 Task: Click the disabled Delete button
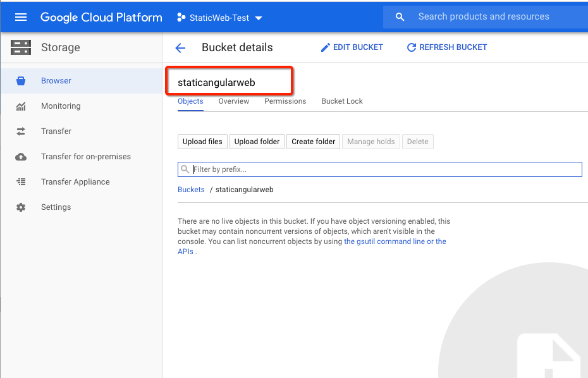coord(418,142)
